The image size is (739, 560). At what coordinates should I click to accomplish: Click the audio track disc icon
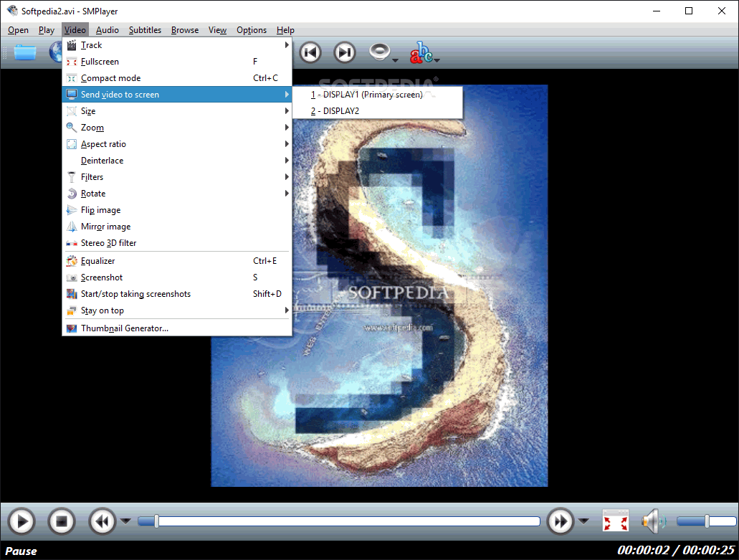[x=379, y=52]
